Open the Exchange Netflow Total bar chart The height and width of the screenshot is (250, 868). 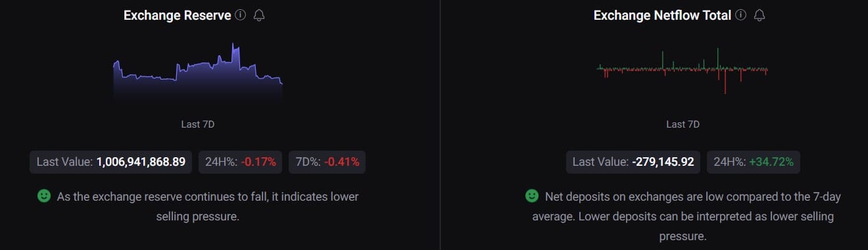point(683,70)
